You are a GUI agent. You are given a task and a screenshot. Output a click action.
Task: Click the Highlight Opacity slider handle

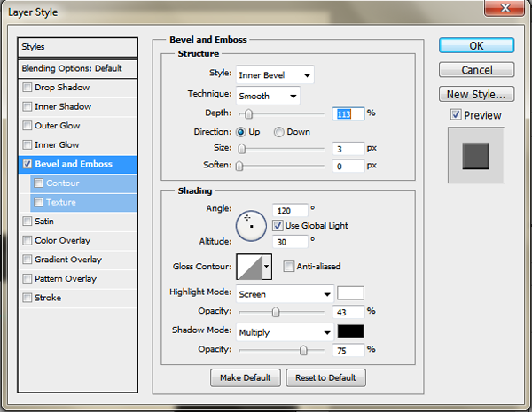tap(276, 312)
